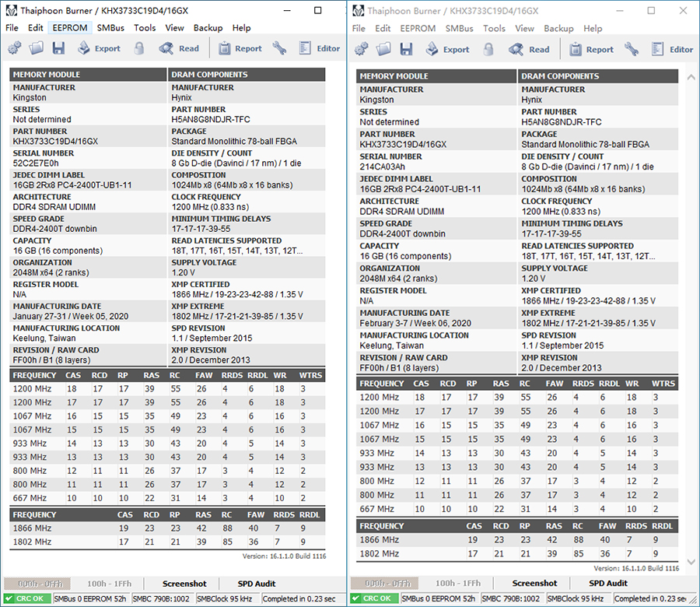700x607 pixels.
Task: Click CRC OK status in right window
Action: 374,598
